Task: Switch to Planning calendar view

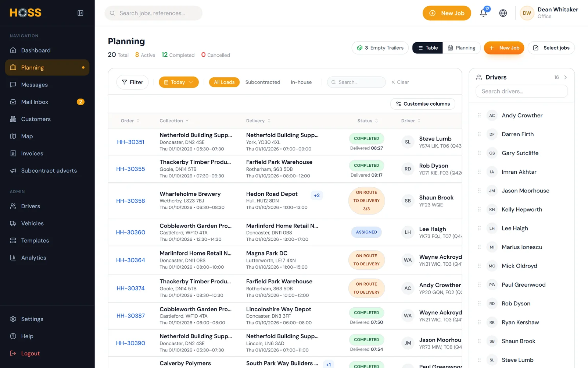Action: coord(462,48)
